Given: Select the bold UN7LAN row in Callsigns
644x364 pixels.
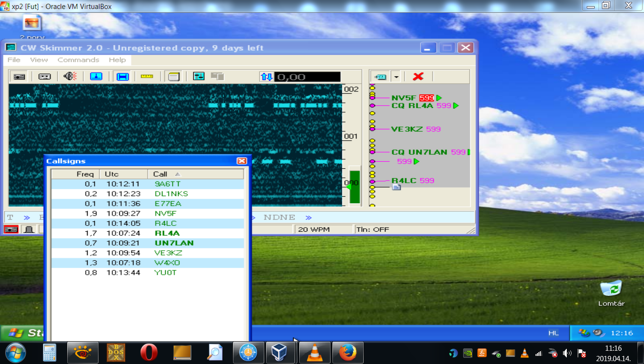Looking at the screenshot, I should tap(148, 243).
